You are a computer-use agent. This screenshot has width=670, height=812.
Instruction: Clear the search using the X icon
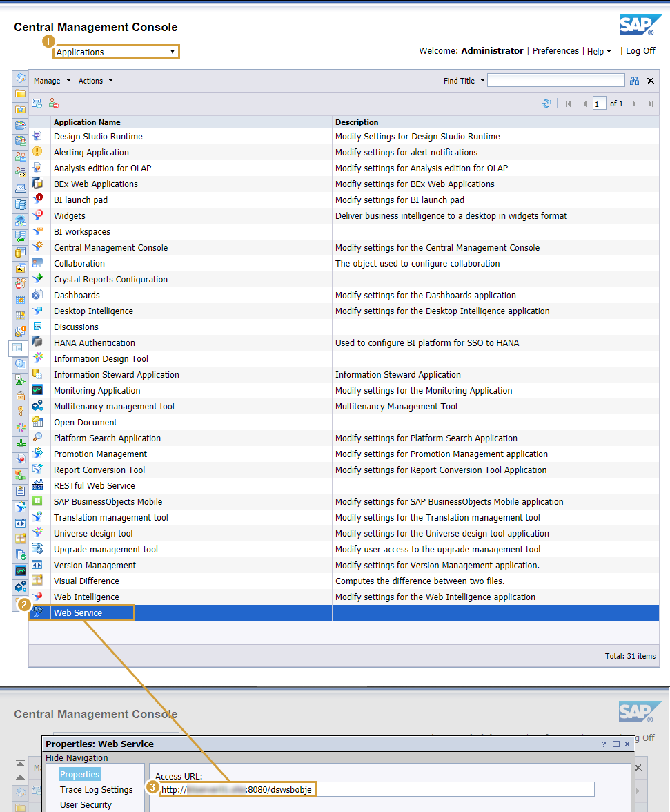tap(650, 80)
